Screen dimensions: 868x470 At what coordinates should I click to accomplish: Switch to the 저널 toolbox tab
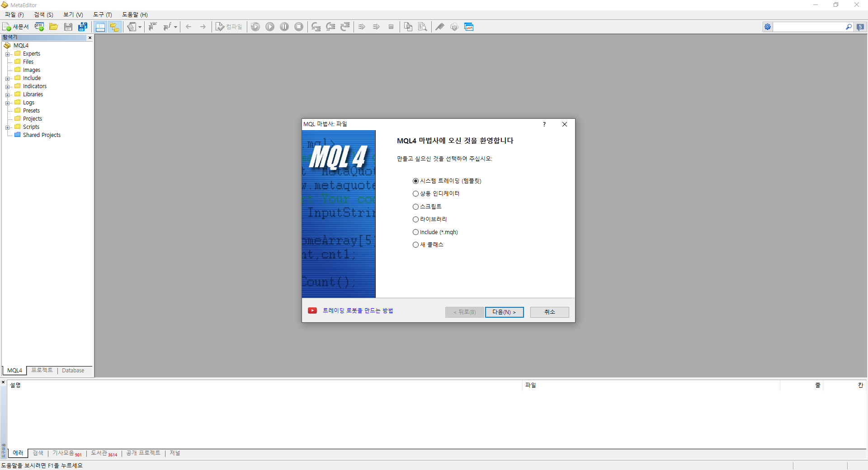tap(175, 453)
